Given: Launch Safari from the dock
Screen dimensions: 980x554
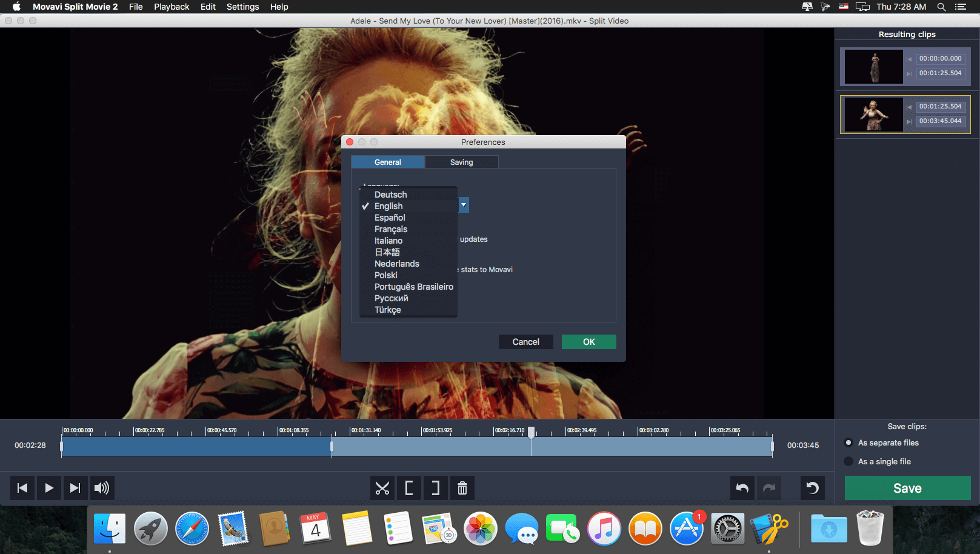Looking at the screenshot, I should (x=192, y=529).
